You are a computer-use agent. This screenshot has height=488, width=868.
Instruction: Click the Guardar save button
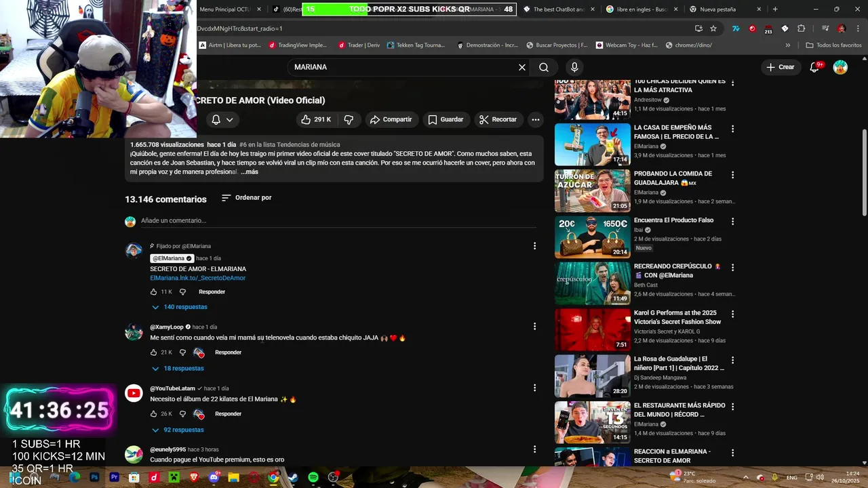coord(446,119)
